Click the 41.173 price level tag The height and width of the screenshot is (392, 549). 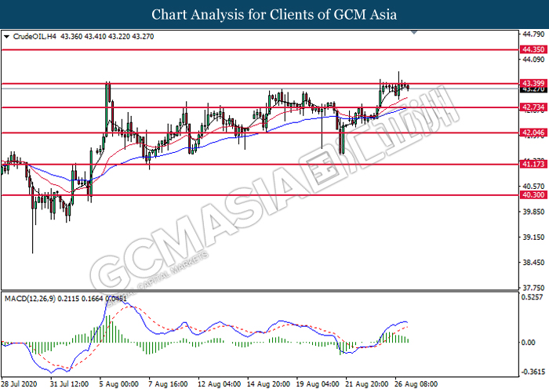tap(533, 165)
